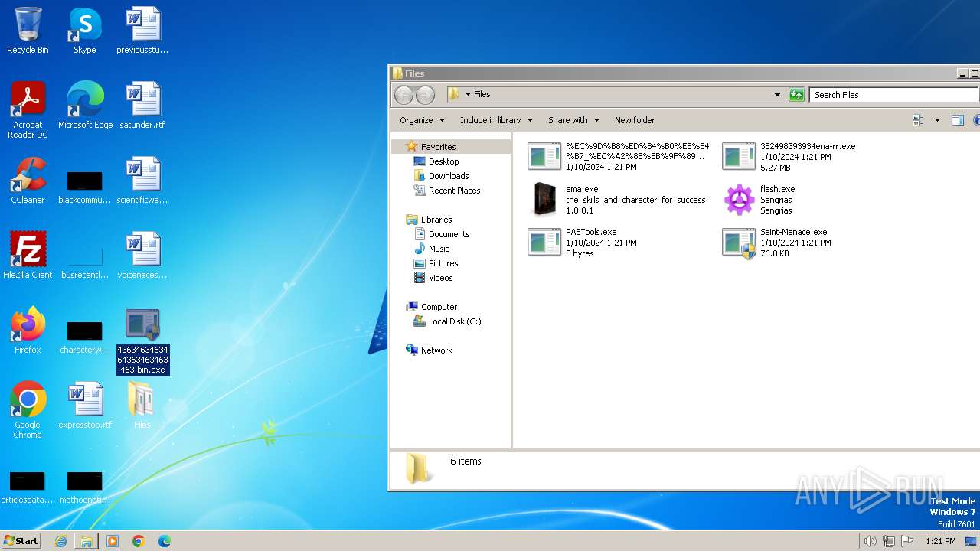Open Downloads in navigation pane
Viewport: 980px width, 551px height.
[449, 176]
